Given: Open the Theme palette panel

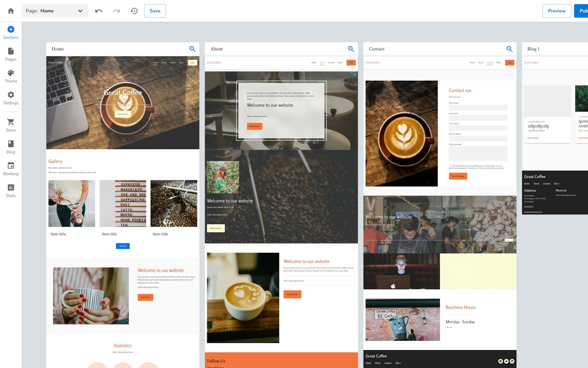Looking at the screenshot, I should [11, 76].
